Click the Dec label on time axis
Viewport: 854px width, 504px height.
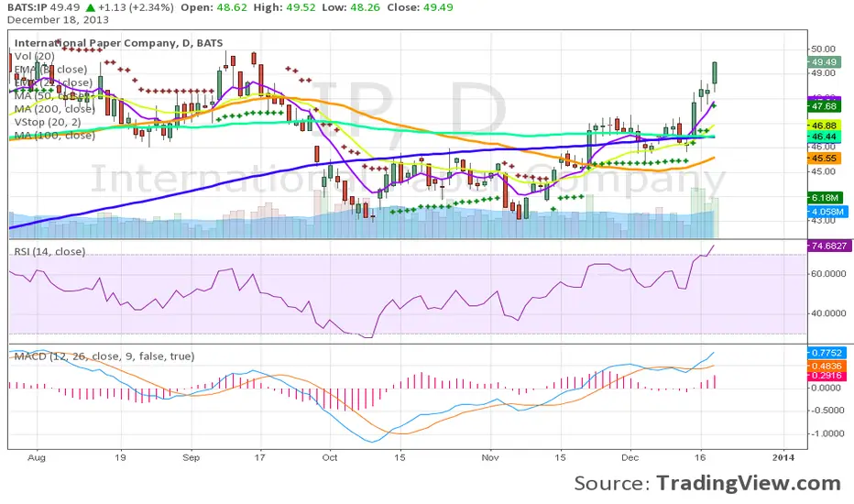coord(630,457)
